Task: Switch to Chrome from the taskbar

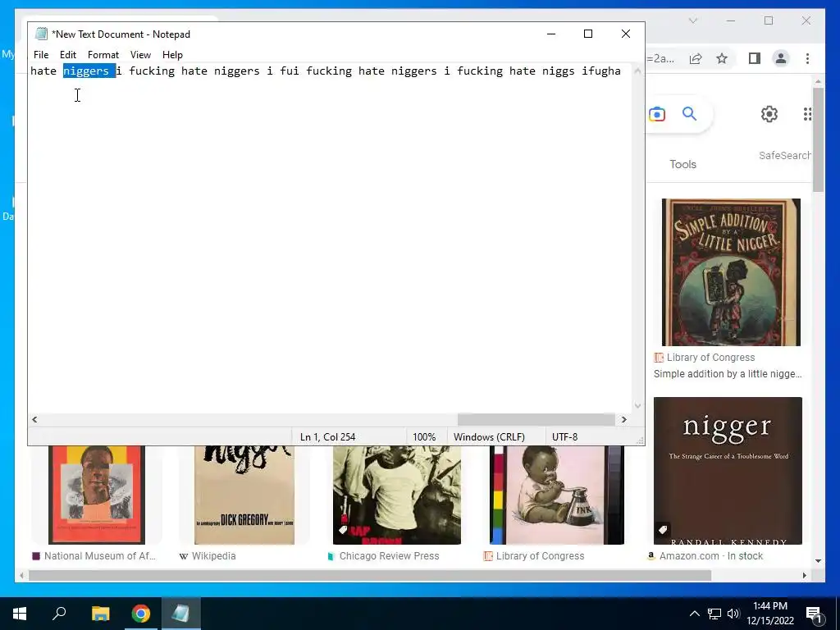Action: click(141, 614)
